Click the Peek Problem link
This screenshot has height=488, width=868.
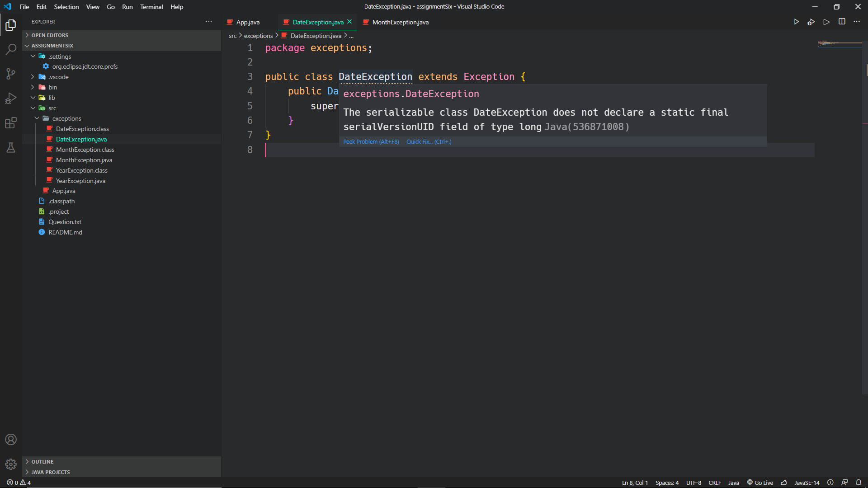coord(371,141)
